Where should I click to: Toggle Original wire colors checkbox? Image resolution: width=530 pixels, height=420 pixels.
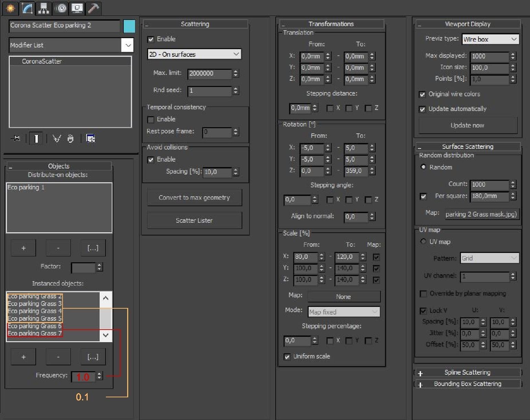(422, 95)
